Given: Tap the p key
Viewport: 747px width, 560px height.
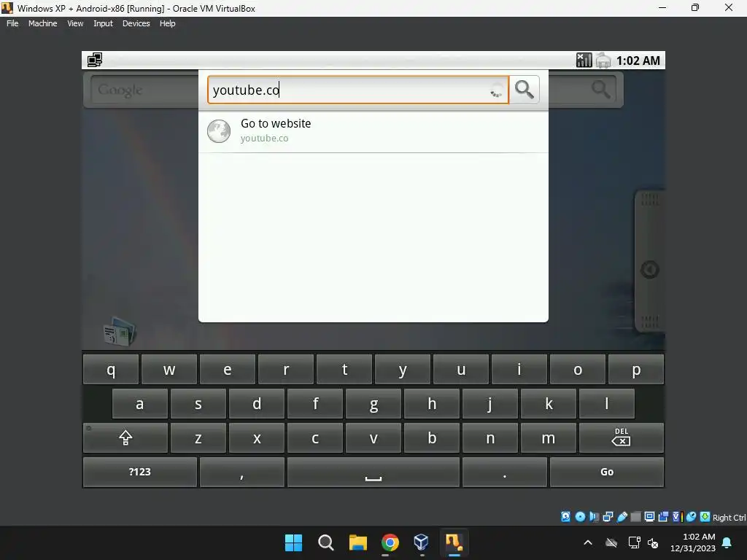Looking at the screenshot, I should coord(636,369).
